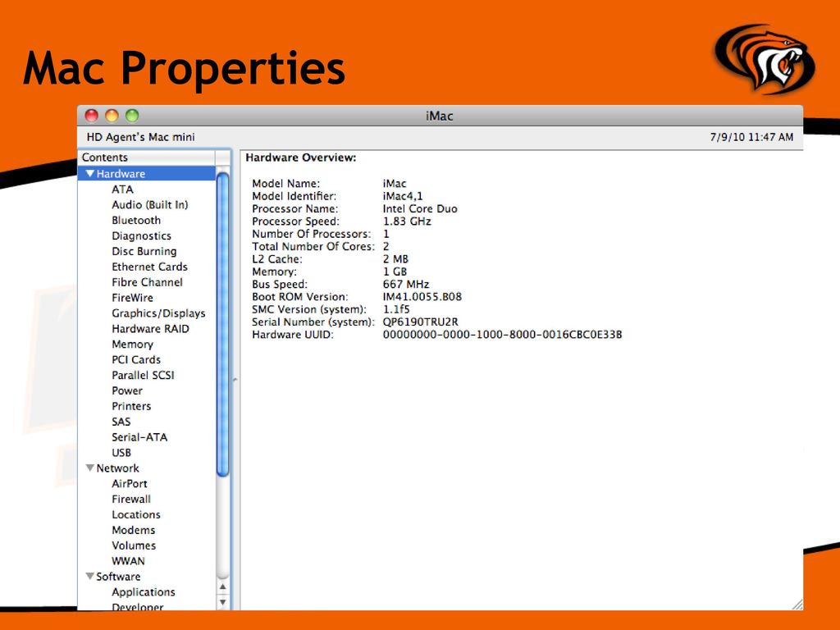Select Ethernet Cards entry

tap(149, 267)
